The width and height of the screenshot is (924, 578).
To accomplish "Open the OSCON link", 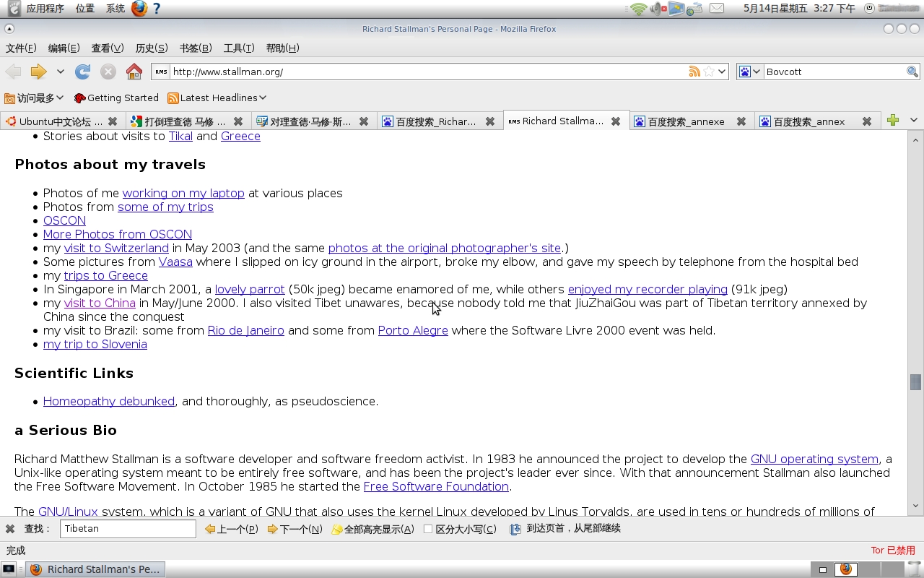I will pos(64,220).
